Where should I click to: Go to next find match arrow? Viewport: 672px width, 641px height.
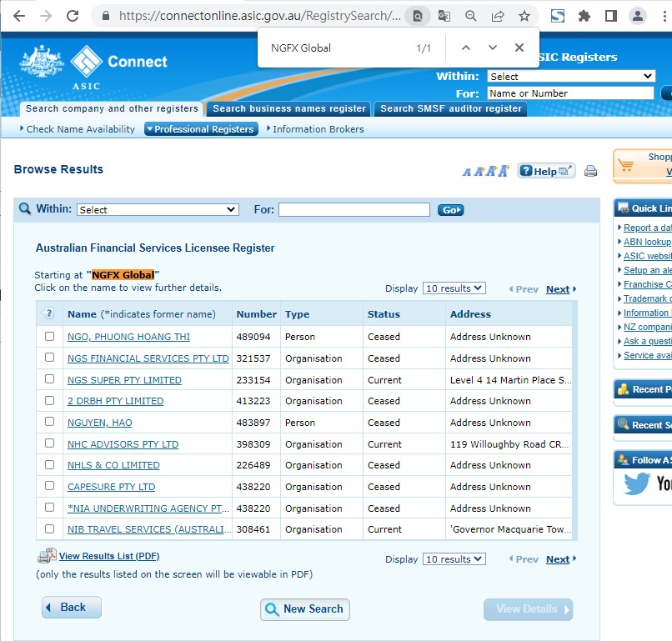(492, 48)
